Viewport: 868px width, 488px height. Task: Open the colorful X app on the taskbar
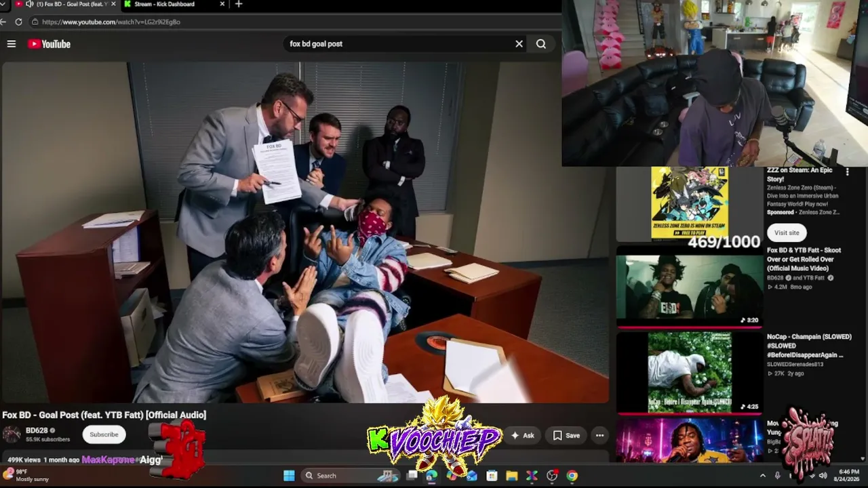click(x=532, y=476)
